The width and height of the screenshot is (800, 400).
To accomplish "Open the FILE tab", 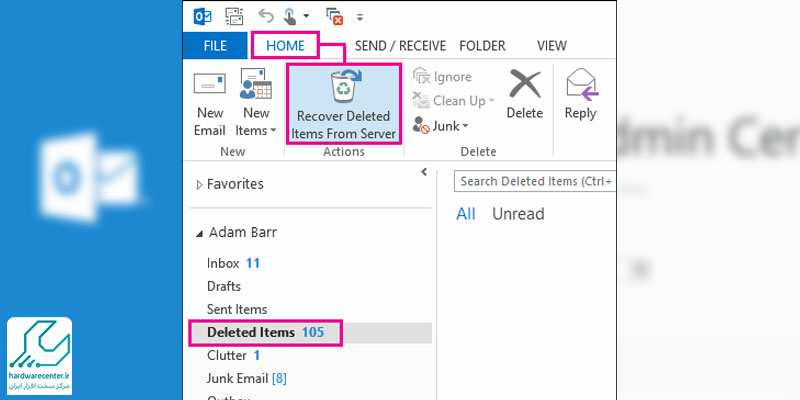I will click(x=215, y=45).
